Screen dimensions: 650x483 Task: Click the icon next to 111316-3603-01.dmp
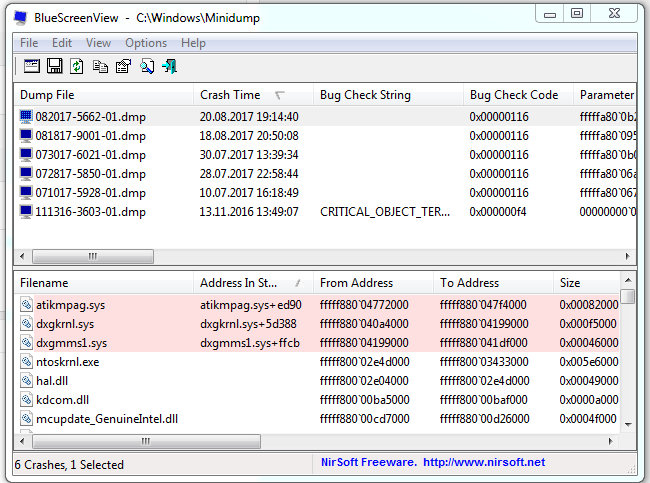(x=26, y=212)
